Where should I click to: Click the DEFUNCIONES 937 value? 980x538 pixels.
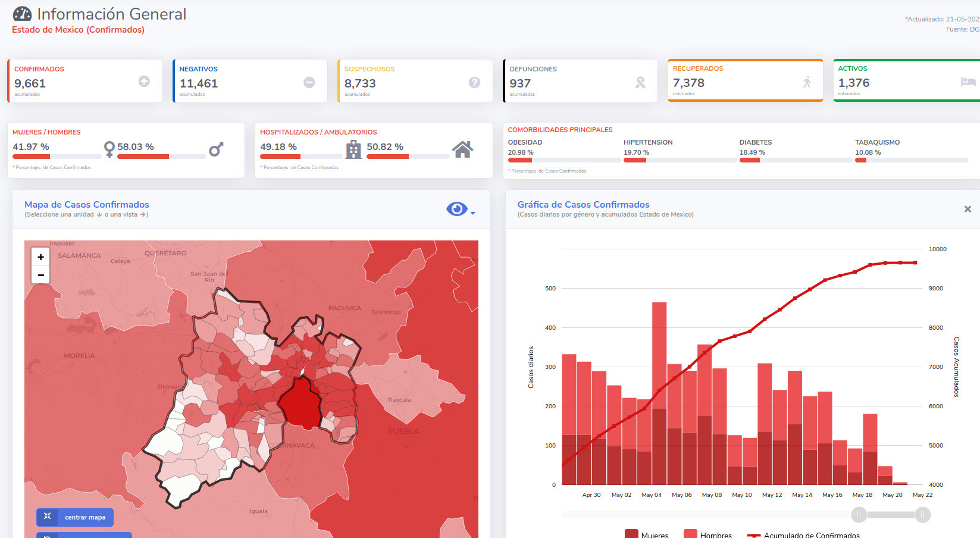point(520,84)
